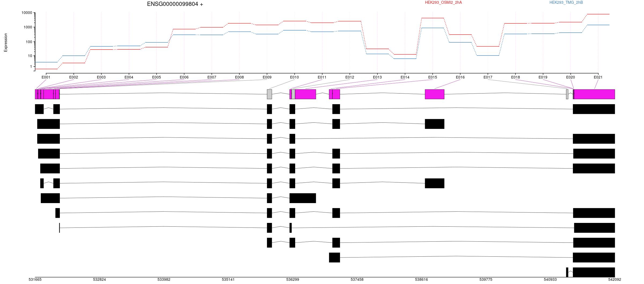The height and width of the screenshot is (284, 644).
Task: Click exon label E006
Action: click(x=184, y=77)
